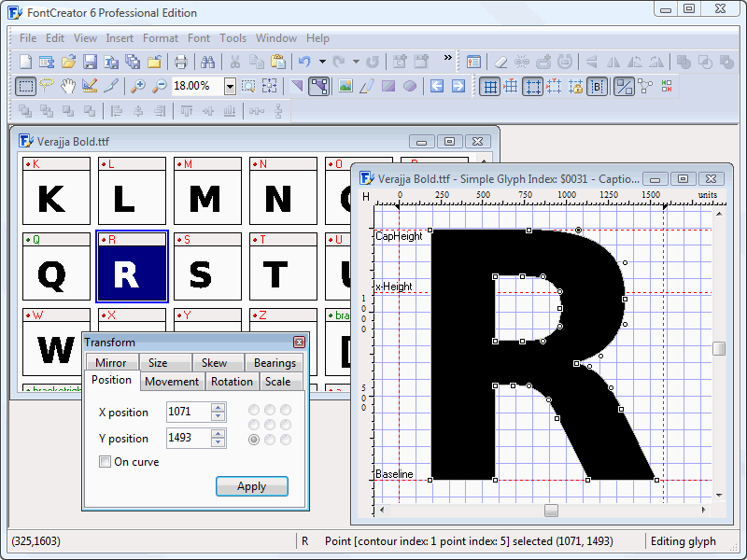
Task: Undo the last glyph edit
Action: 305,62
